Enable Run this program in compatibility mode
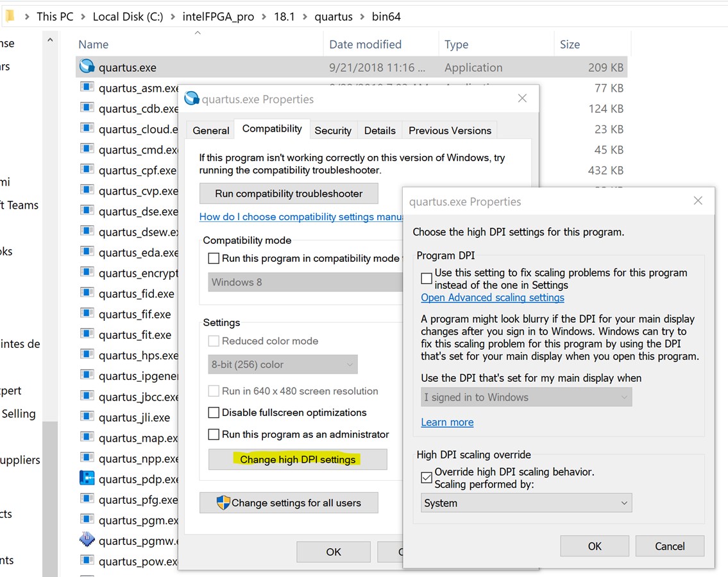Image resolution: width=728 pixels, height=577 pixels. coord(214,258)
